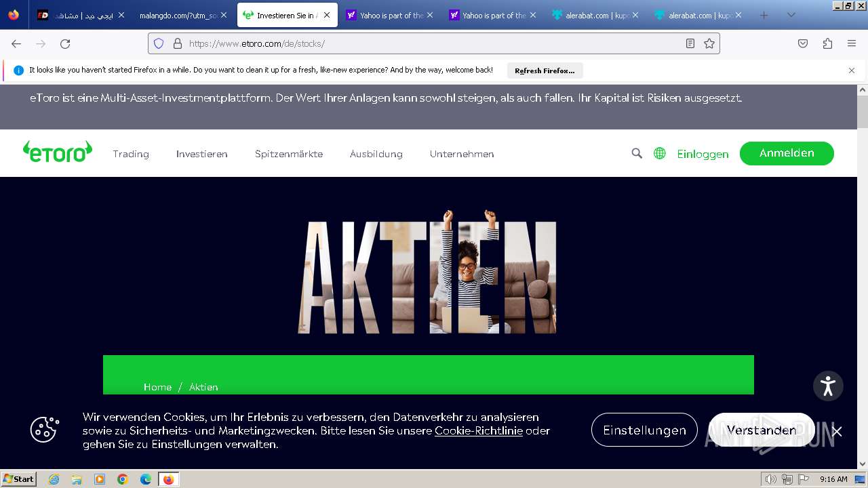The height and width of the screenshot is (488, 868).
Task: Click the page vertical scrollbar thumb
Action: (863, 112)
